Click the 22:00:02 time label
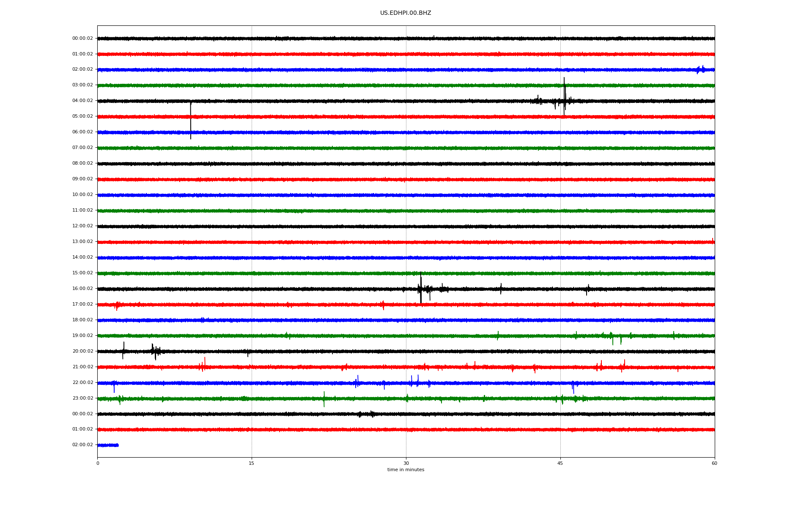This screenshot has height=508, width=812. click(x=82, y=383)
